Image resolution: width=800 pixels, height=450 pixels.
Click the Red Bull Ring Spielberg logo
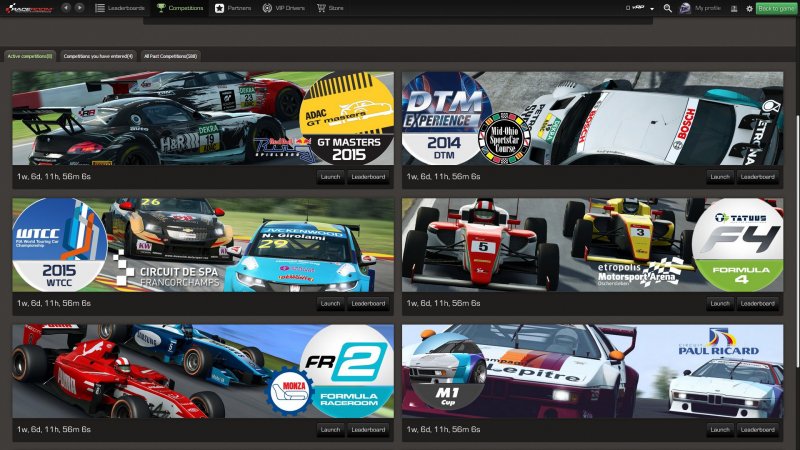284,148
